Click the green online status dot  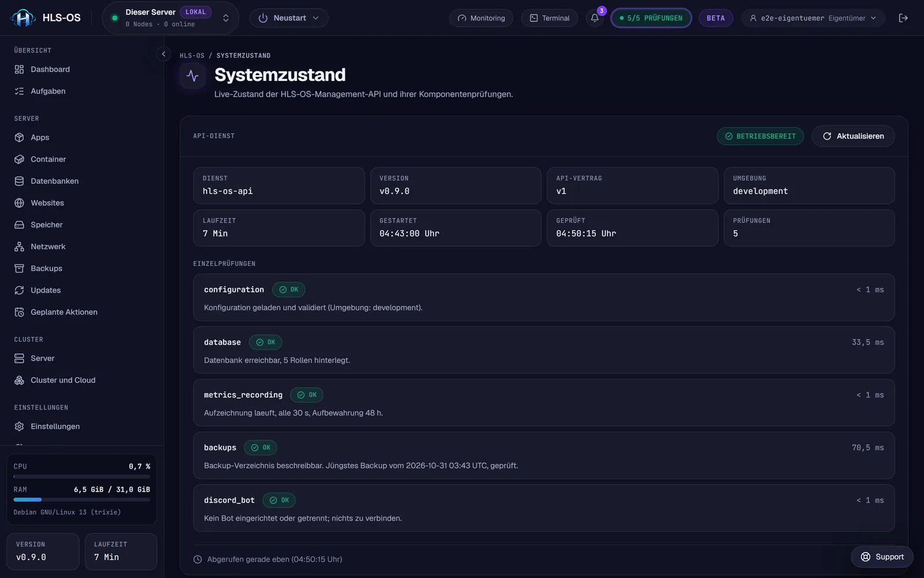click(x=115, y=18)
